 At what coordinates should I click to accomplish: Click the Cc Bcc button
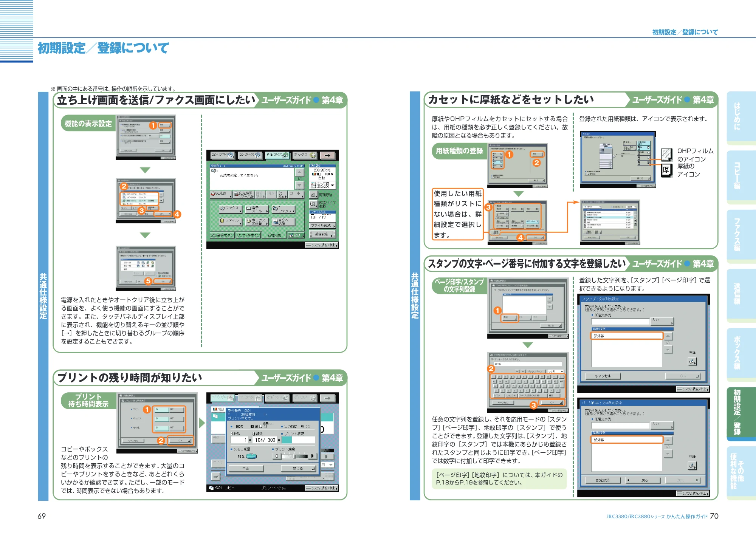[283, 194]
